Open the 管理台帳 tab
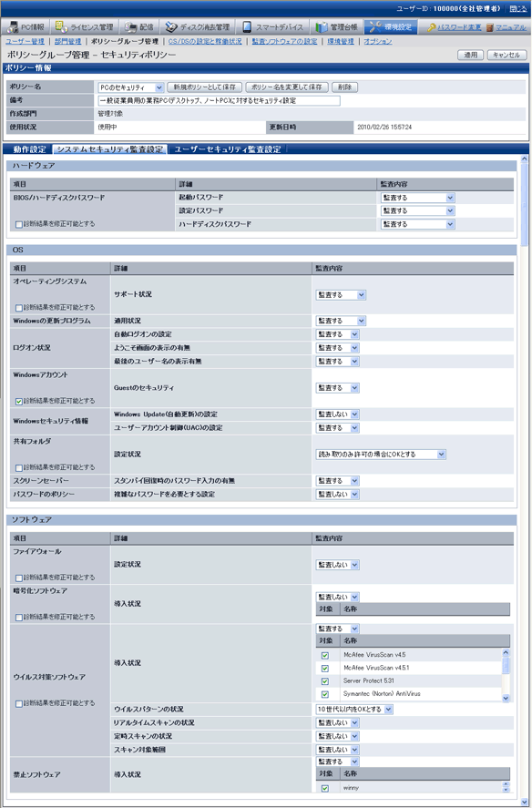 coord(337,26)
